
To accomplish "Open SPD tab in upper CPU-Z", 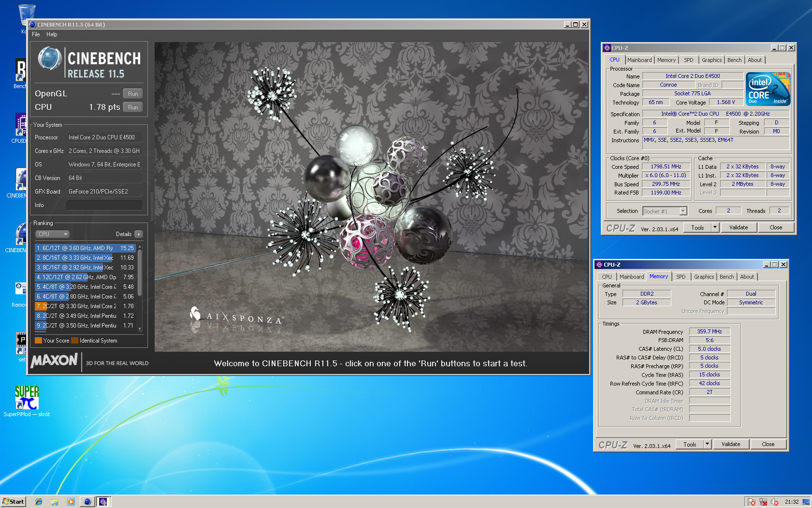I will 689,60.
